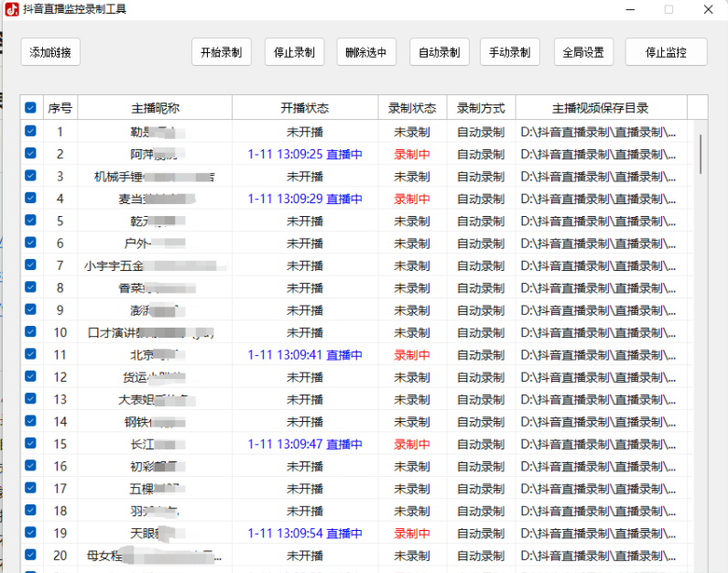Click row number 18 cell

click(x=60, y=511)
